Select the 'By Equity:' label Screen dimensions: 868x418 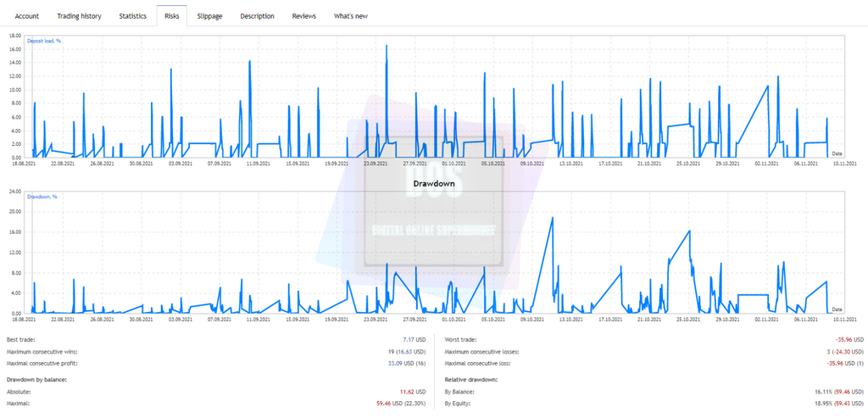point(459,404)
